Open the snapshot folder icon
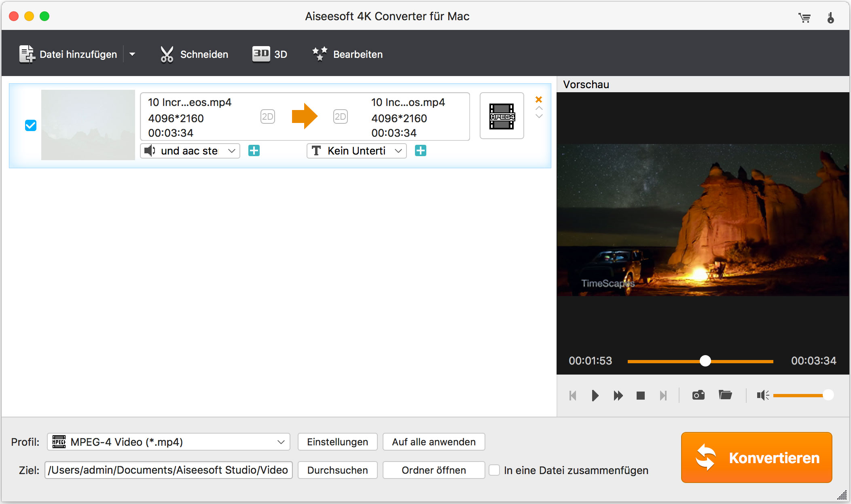 pos(725,394)
